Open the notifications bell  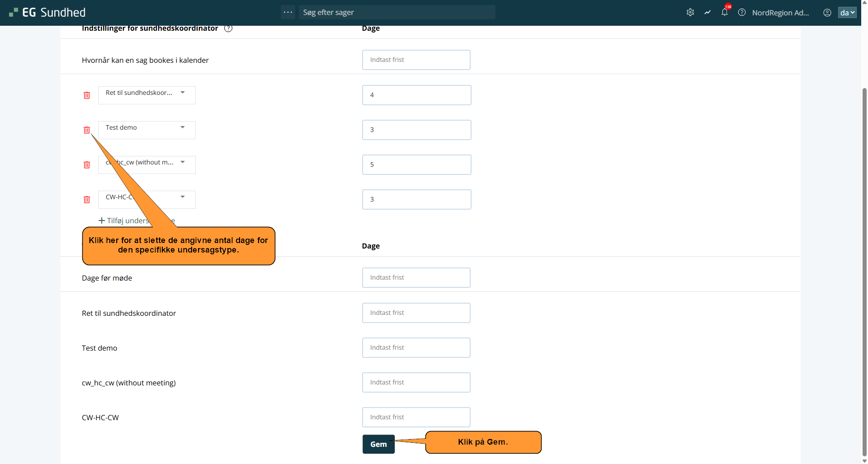(x=725, y=13)
